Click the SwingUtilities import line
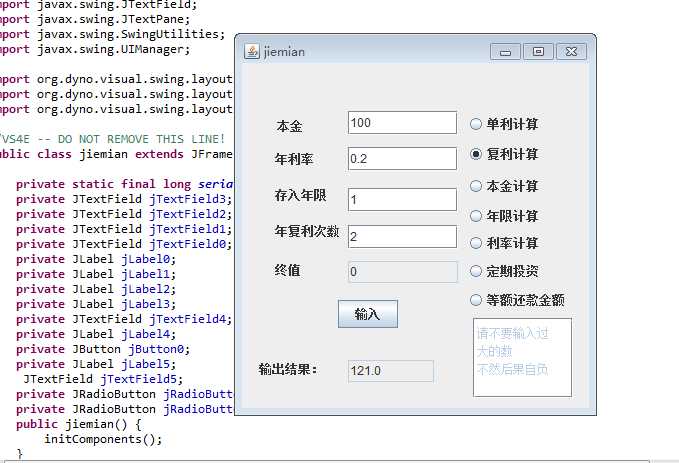Viewport: 679px width, 463px height. pos(113,34)
